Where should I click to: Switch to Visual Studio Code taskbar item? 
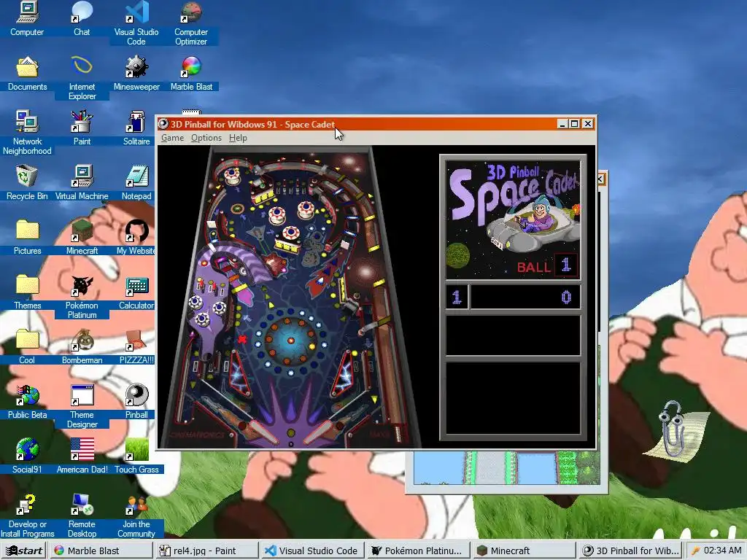pos(312,551)
